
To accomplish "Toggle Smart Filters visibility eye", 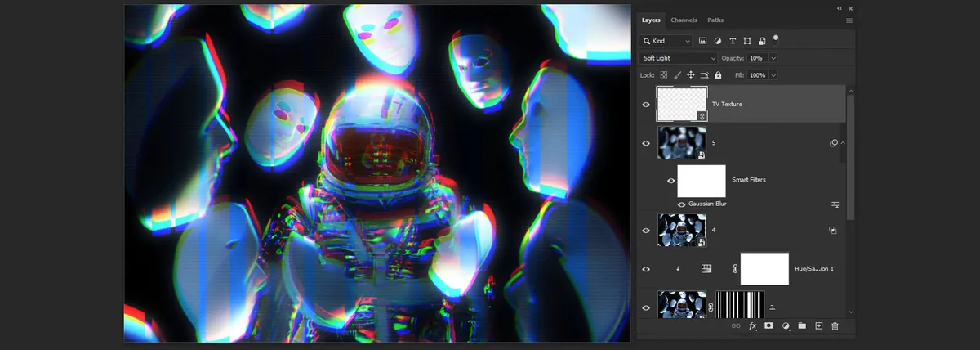I will (671, 181).
